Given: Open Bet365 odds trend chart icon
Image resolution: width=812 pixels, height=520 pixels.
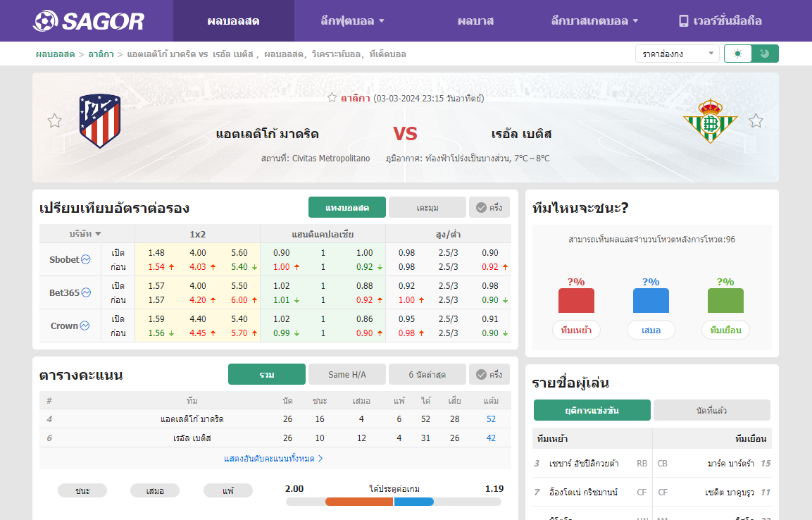Looking at the screenshot, I should [x=86, y=292].
